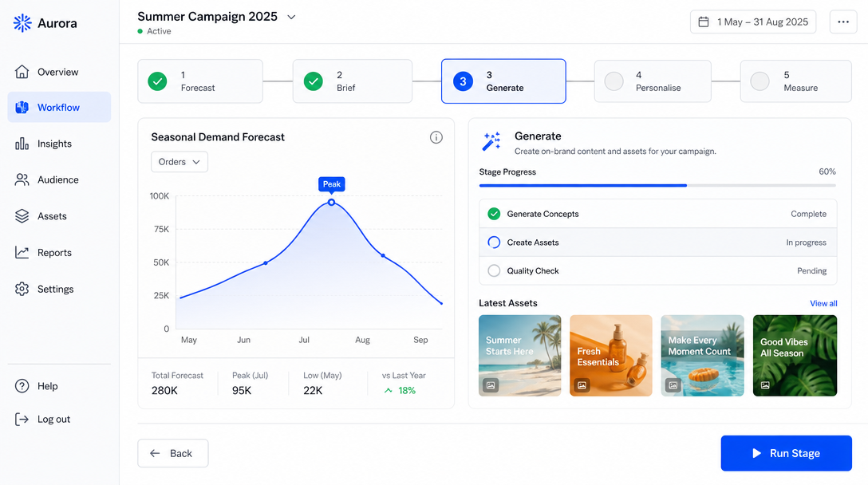This screenshot has width=868, height=485.
Task: Click the blue number 3 step circle
Action: pos(463,81)
